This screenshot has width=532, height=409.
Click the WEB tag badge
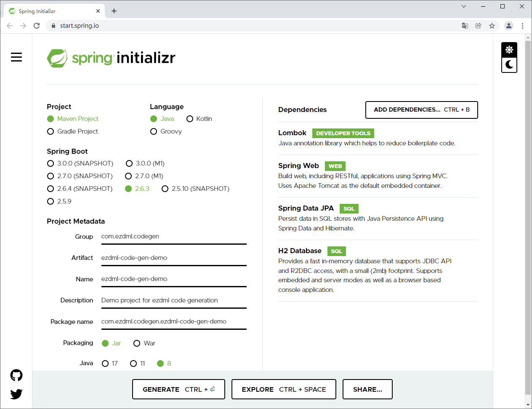pos(335,166)
